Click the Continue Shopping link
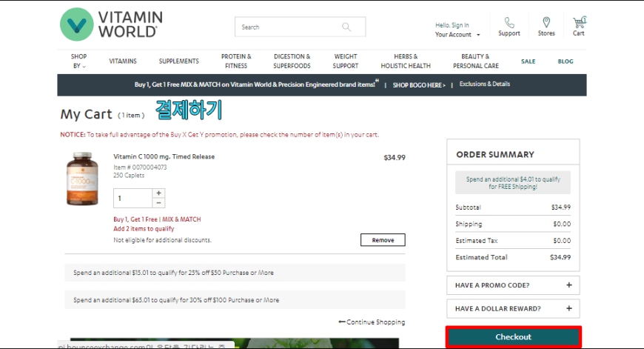Screen dimensions: 644x349 point(372,322)
